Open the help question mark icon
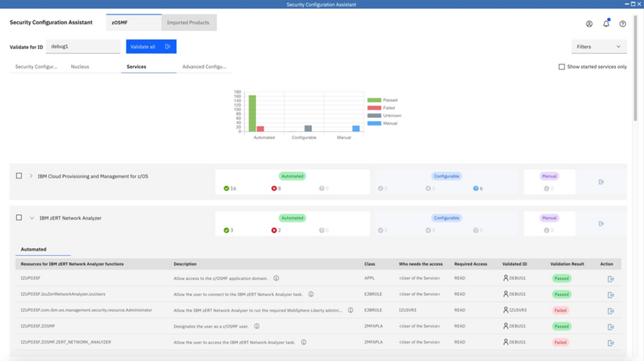This screenshot has height=361, width=644. click(x=623, y=23)
